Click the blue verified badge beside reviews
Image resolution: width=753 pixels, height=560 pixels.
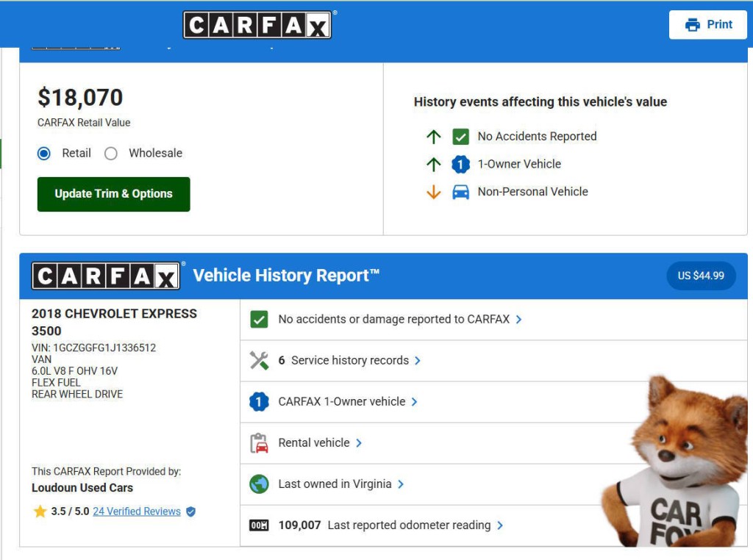(x=190, y=511)
